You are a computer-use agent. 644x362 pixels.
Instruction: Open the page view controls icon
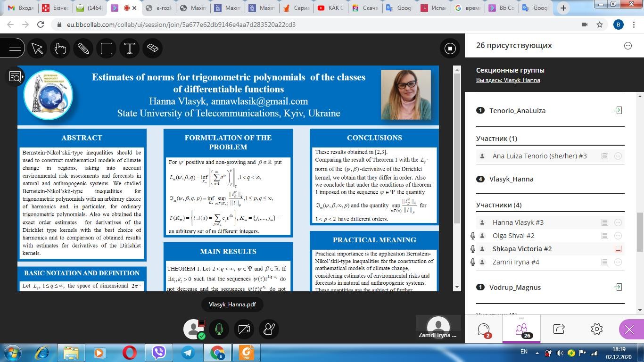[16, 77]
